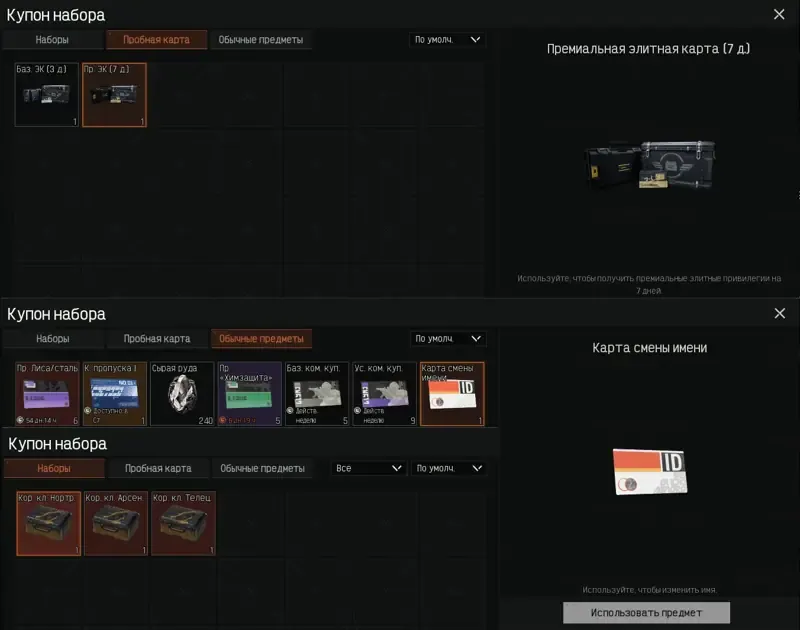
Task: Select the Пр. ЭК (7 д) card item
Action: (114, 94)
